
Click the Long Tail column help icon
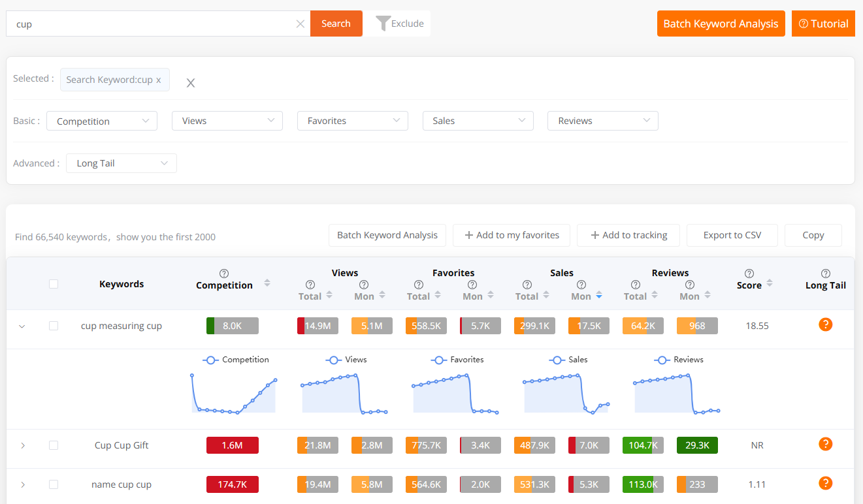[x=825, y=273]
